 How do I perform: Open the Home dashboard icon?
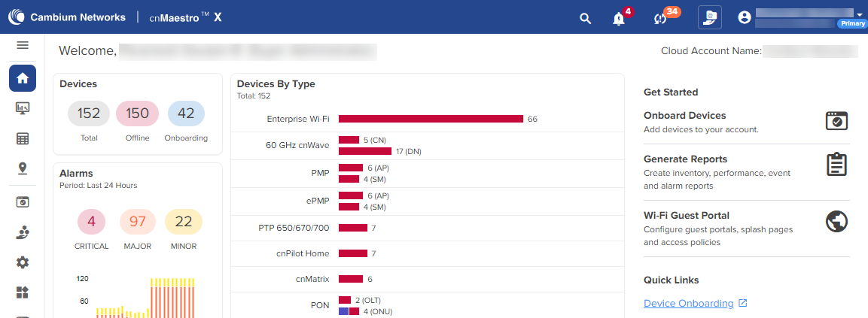coord(23,78)
